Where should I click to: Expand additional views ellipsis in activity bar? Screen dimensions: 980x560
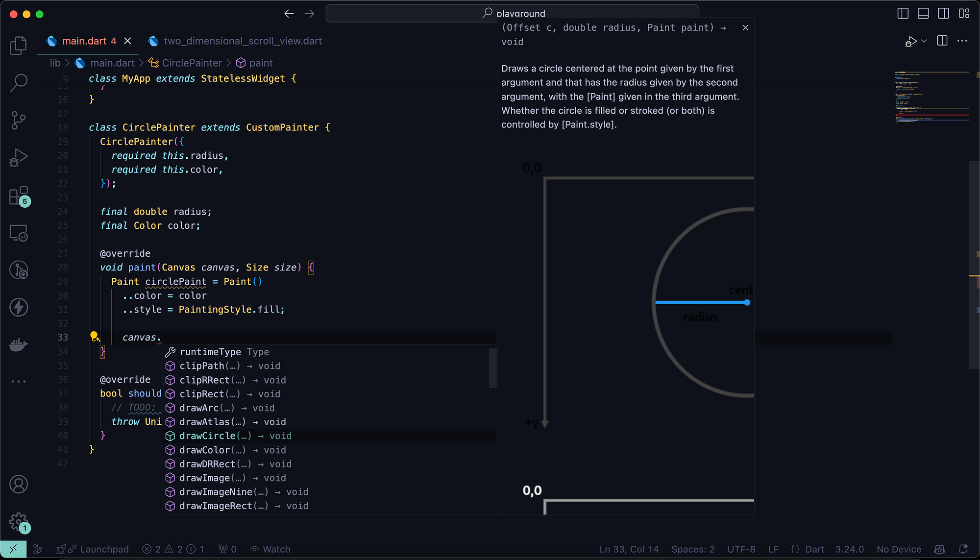pos(19,381)
